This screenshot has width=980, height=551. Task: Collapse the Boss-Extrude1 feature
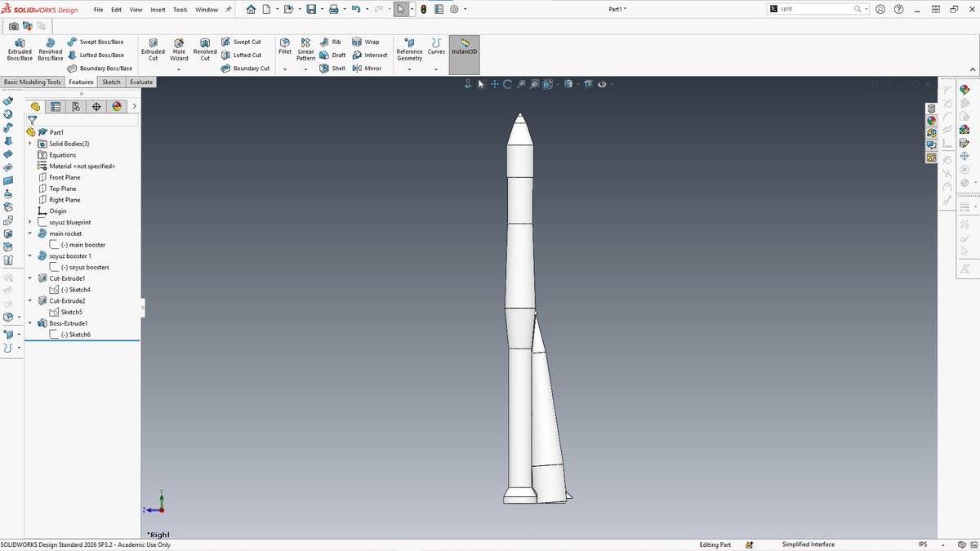(30, 323)
